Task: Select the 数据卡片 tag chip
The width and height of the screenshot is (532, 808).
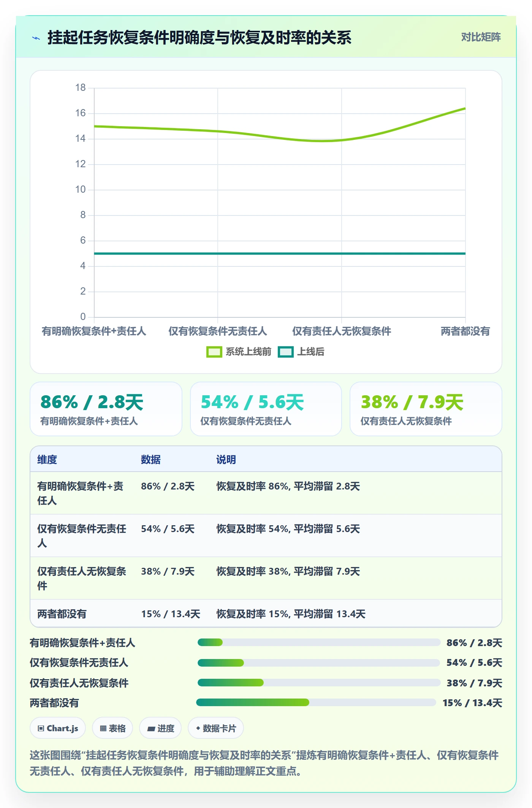Action: point(216,728)
